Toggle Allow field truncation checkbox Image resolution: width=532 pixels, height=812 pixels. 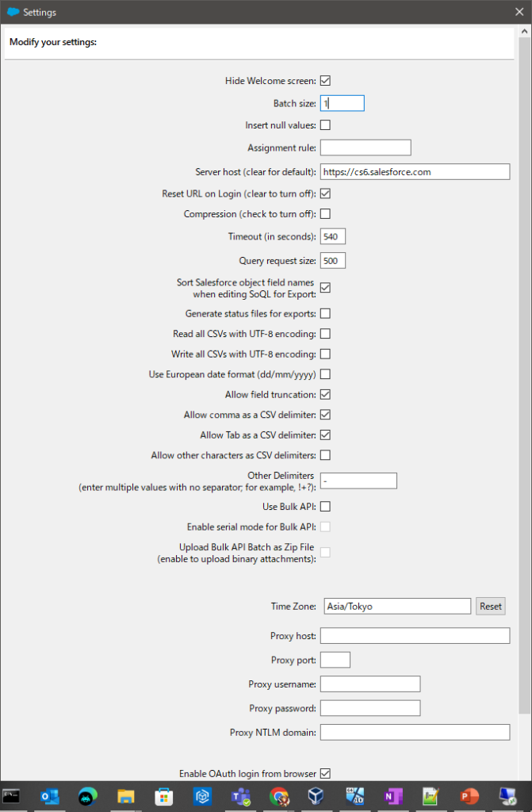tap(325, 394)
